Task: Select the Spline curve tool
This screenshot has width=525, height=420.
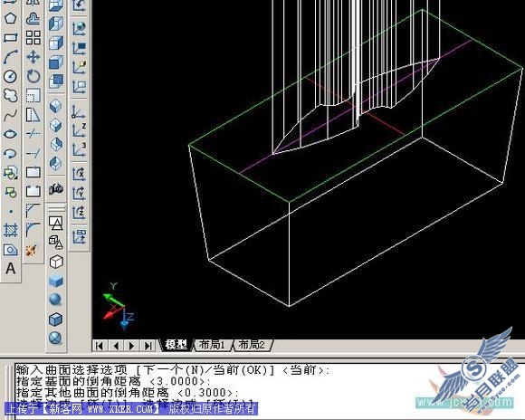Action: click(x=10, y=115)
